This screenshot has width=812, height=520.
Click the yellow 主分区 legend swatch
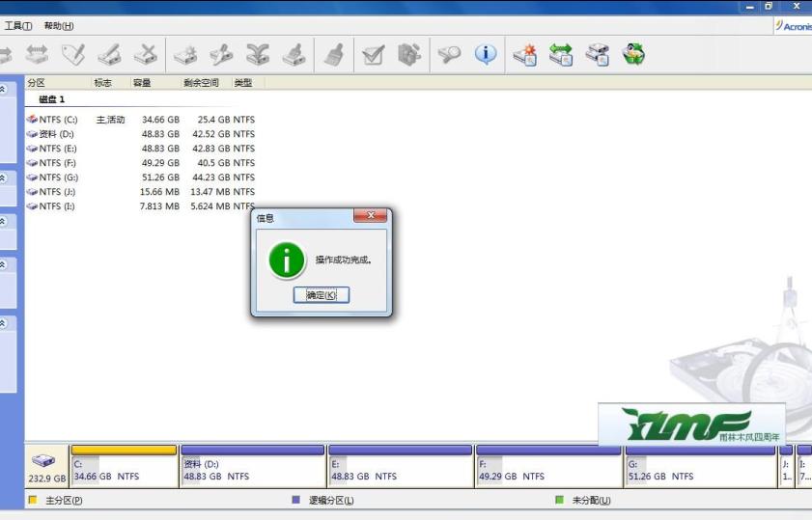coord(33,500)
